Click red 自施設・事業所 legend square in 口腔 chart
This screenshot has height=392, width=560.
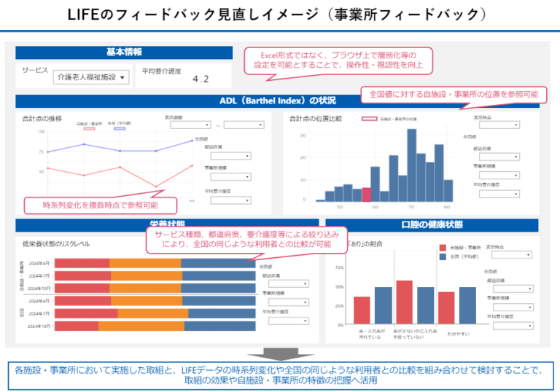(x=443, y=248)
